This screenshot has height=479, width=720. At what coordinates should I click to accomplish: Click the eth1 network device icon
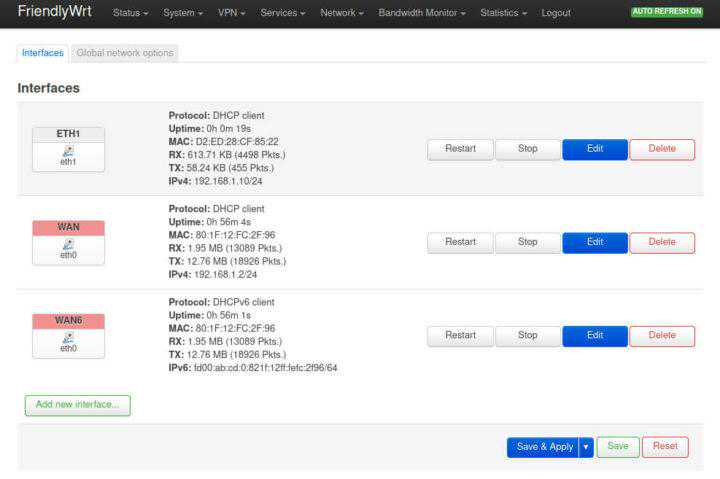point(68,151)
